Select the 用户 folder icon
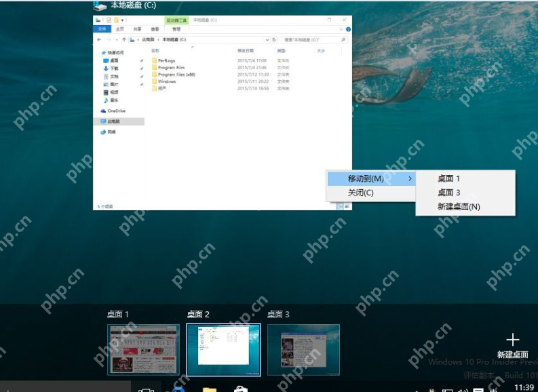Screen dimensions: 538x392 (155, 88)
